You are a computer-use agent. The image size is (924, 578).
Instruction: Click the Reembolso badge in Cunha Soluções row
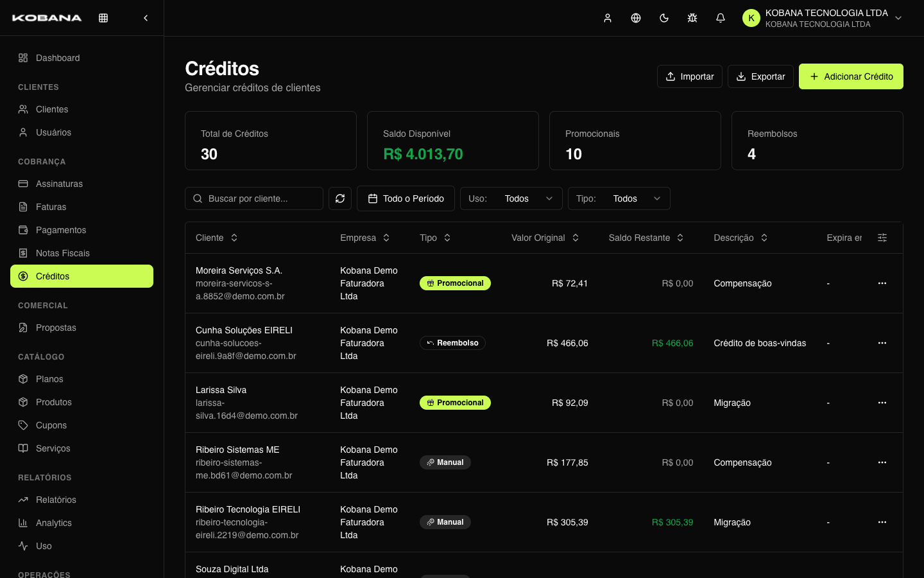452,343
